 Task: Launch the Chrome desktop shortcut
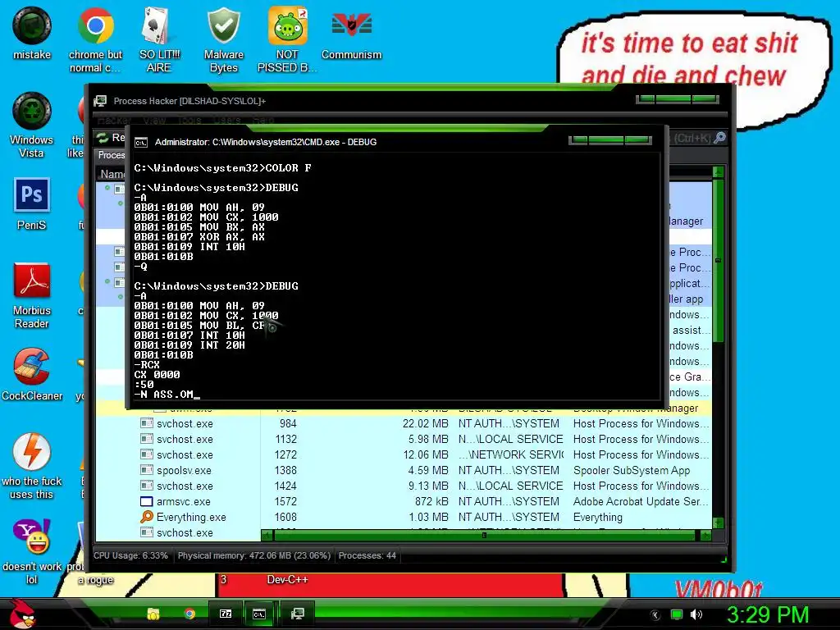[95, 25]
